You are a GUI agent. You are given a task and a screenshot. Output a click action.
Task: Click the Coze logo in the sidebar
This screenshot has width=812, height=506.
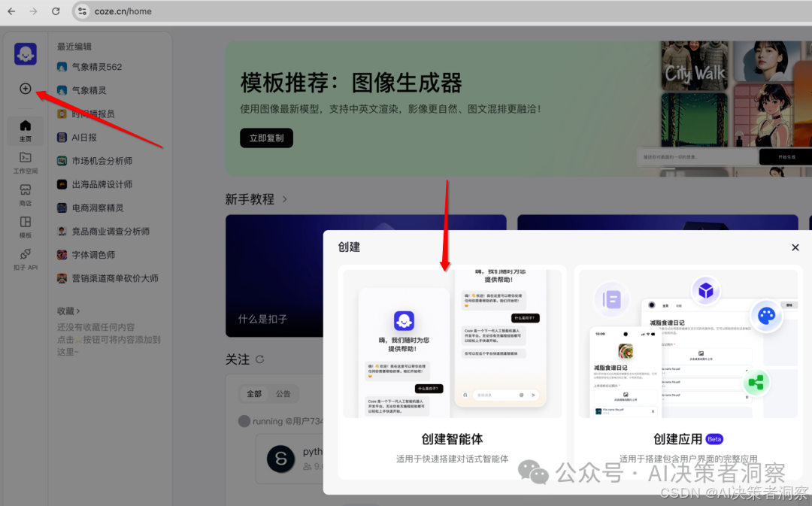click(26, 54)
